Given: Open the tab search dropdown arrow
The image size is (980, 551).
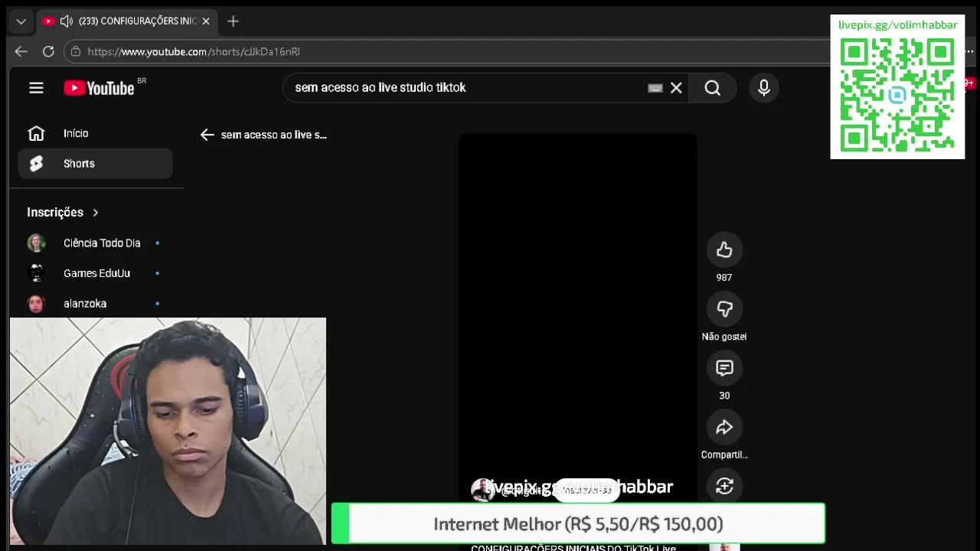Looking at the screenshot, I should (21, 21).
